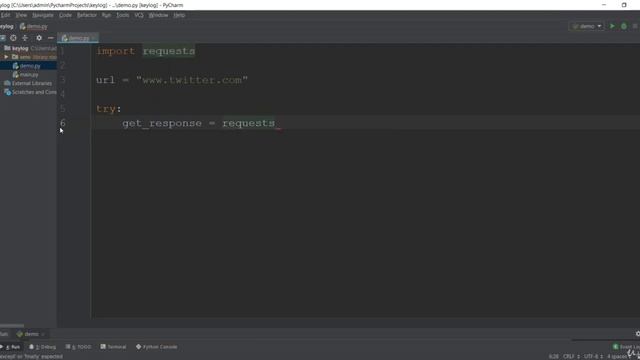Open the Run tool window button
Viewport: 640px width, 360px height.
[11, 347]
